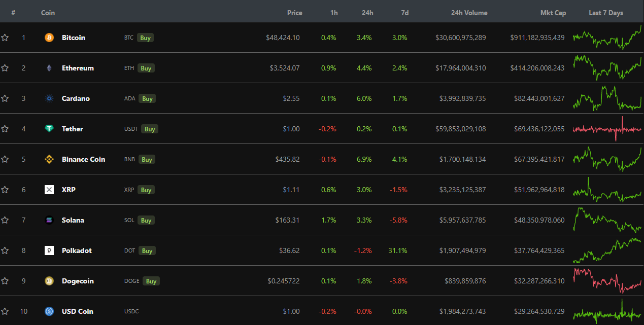Open Polkadot's 7-day sparkline chart
Screen dimensions: 644x325
tap(607, 250)
